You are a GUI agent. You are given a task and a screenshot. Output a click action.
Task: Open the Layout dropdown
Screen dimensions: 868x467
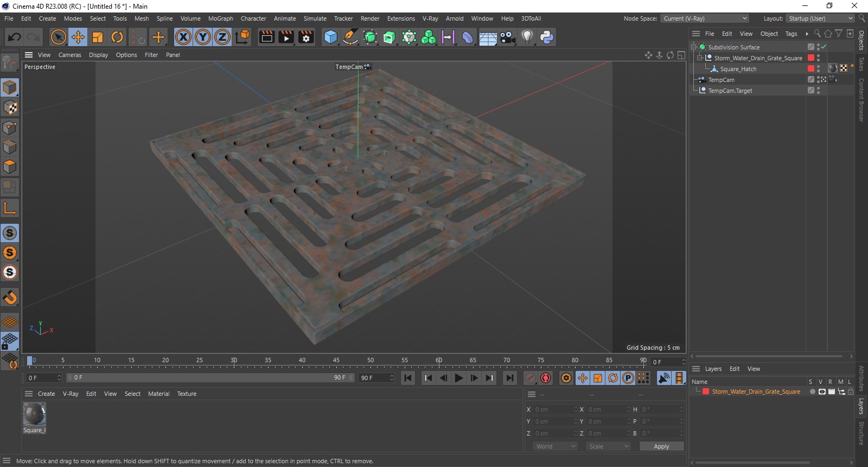pyautogui.click(x=820, y=18)
